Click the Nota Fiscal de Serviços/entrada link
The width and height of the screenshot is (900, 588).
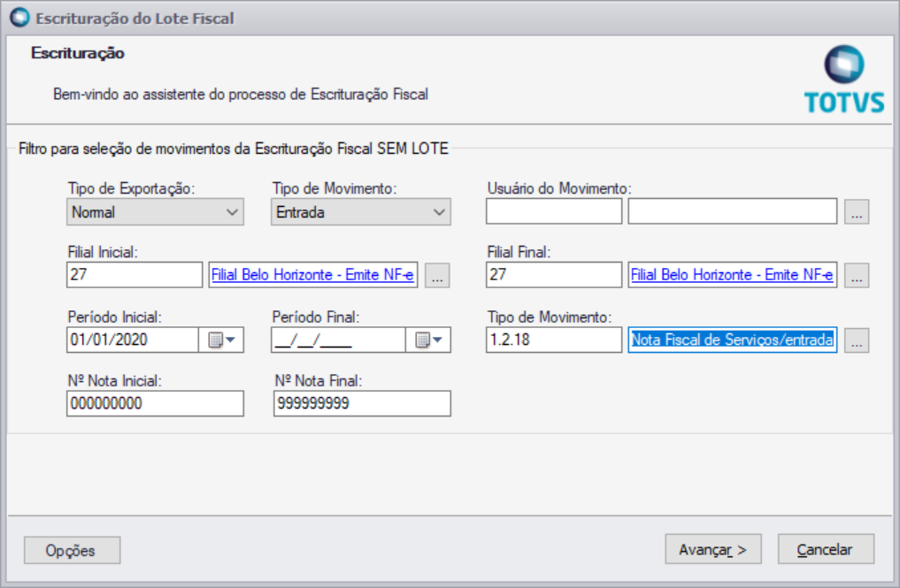(x=732, y=340)
